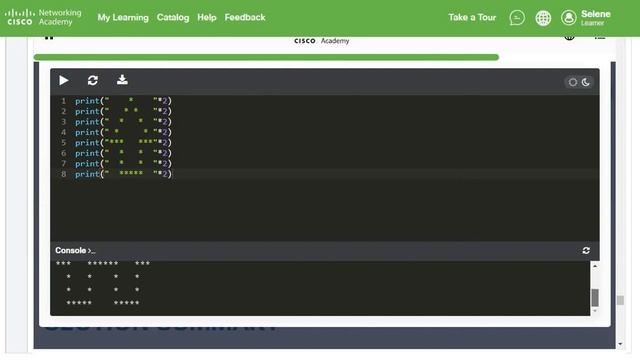This screenshot has height=360, width=640.
Task: Download the code with the download icon
Action: coord(122,80)
